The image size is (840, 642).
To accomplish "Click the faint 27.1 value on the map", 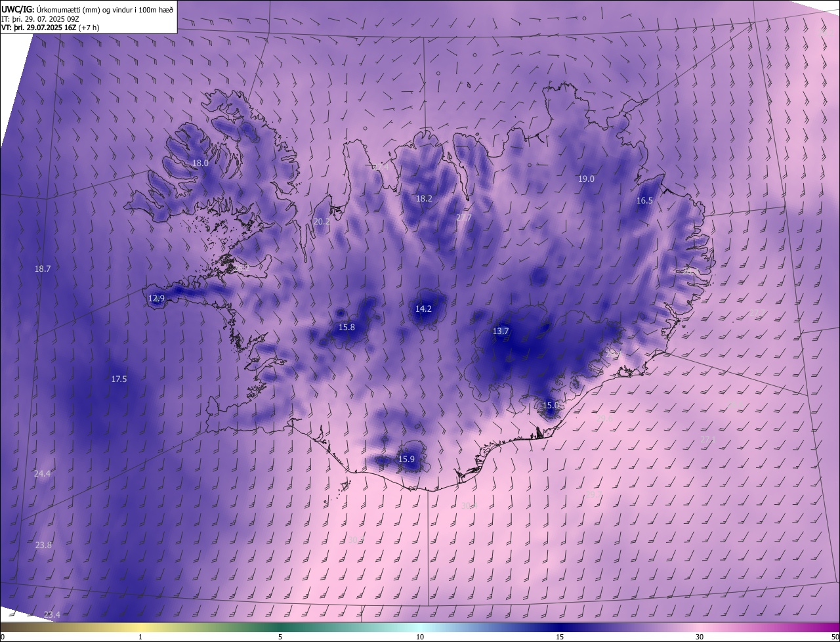I will (707, 440).
